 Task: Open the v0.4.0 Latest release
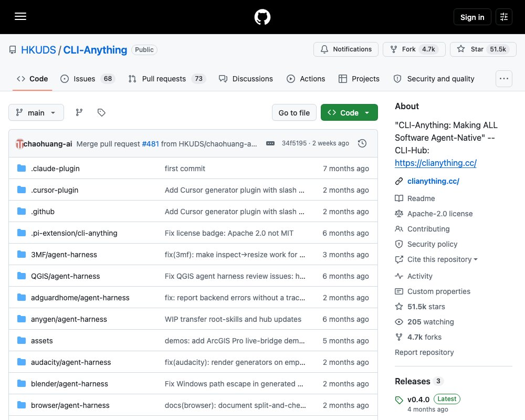pos(427,404)
